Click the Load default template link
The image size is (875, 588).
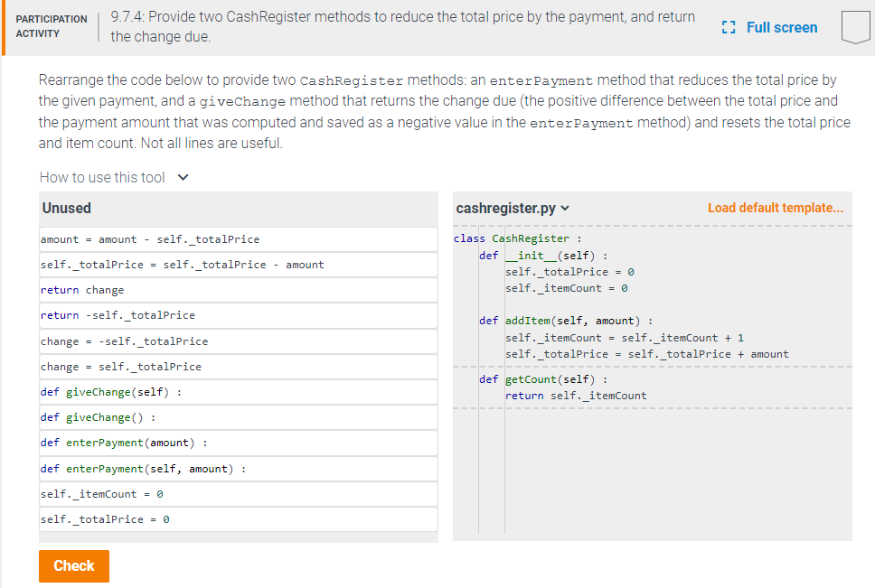pos(775,208)
